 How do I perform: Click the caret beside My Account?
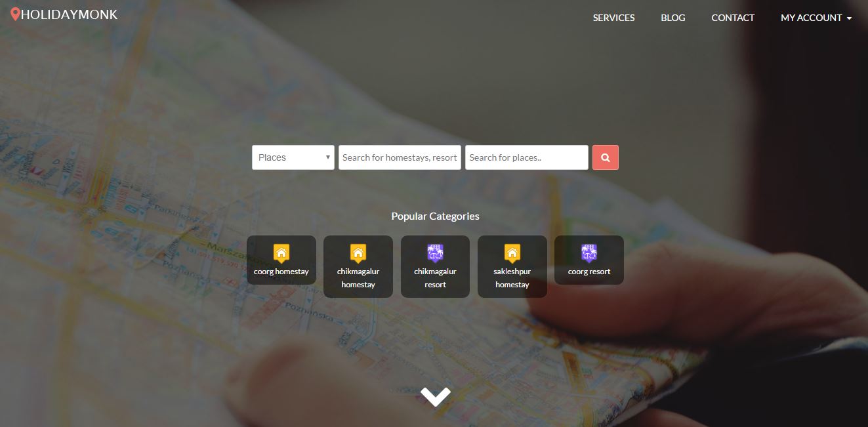tap(849, 18)
